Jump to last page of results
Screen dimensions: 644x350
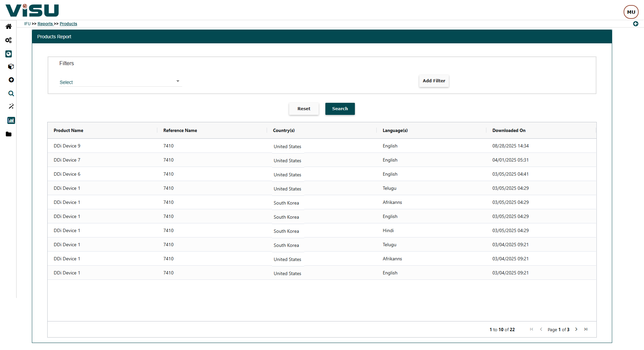[586, 330]
